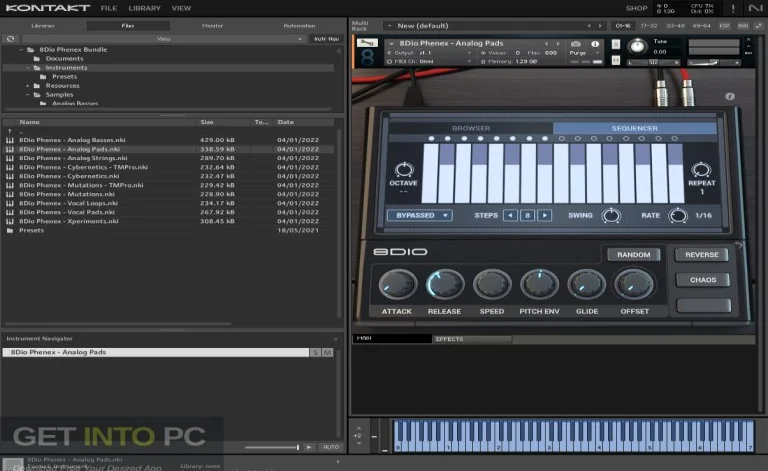Play the preview audition button

pos(309,447)
